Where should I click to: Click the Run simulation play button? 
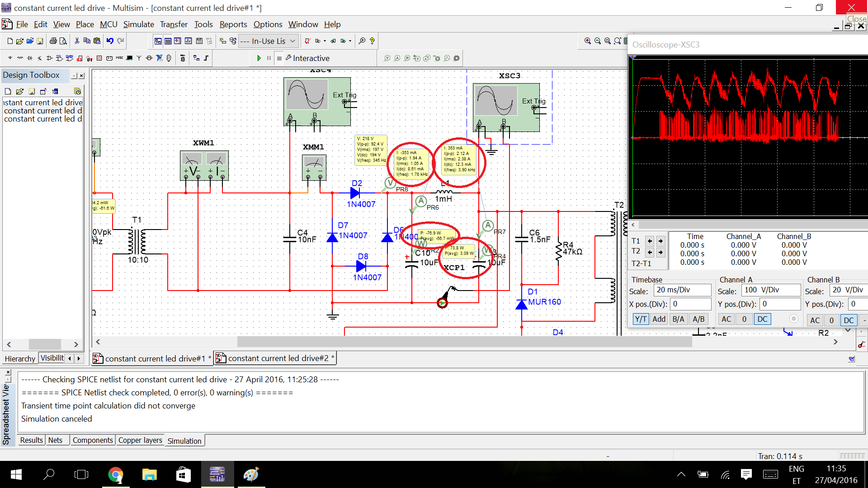point(259,58)
